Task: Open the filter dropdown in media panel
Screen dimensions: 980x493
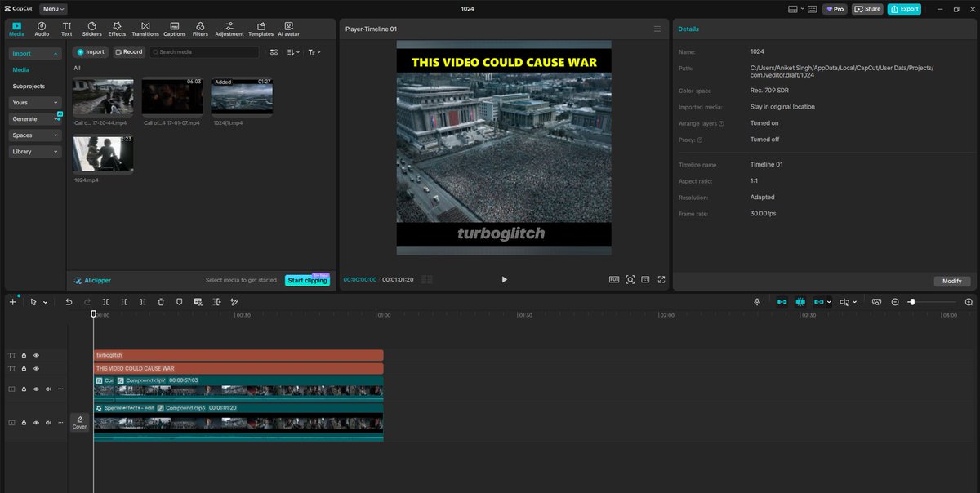Action: click(x=314, y=51)
